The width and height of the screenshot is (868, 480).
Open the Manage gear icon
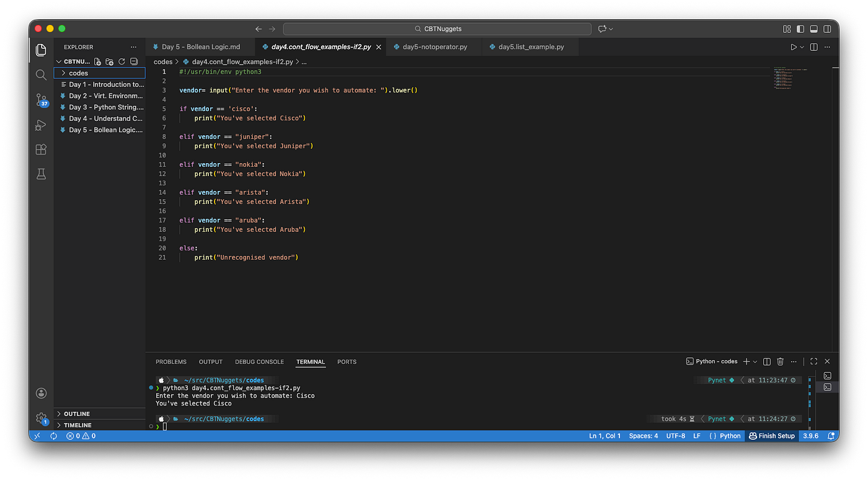click(41, 418)
